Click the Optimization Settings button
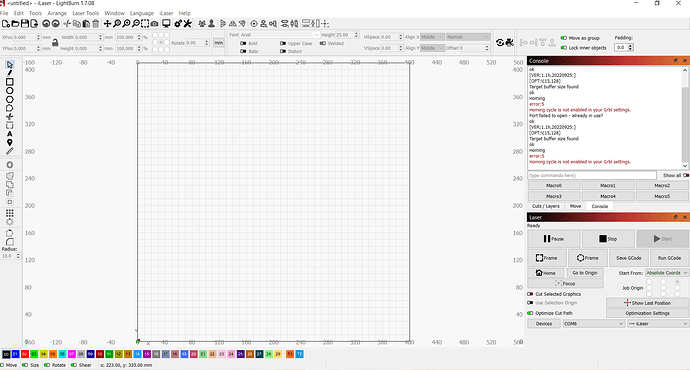 pos(647,313)
